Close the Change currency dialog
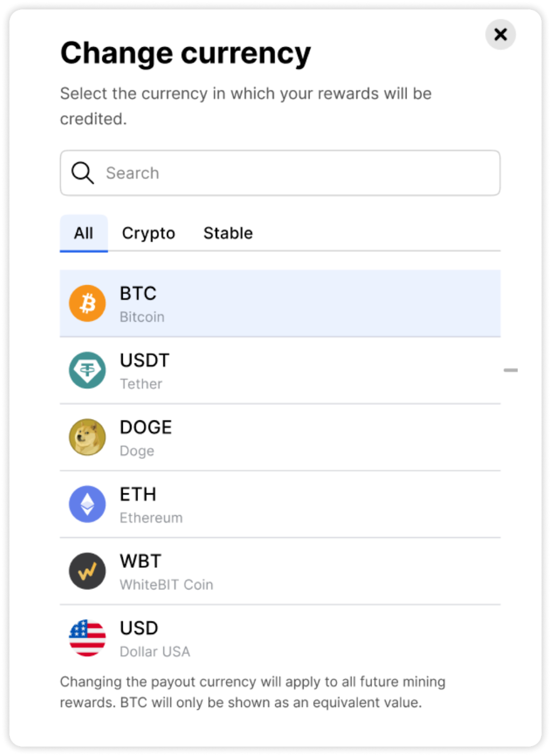Image resolution: width=551 pixels, height=756 pixels. point(500,34)
